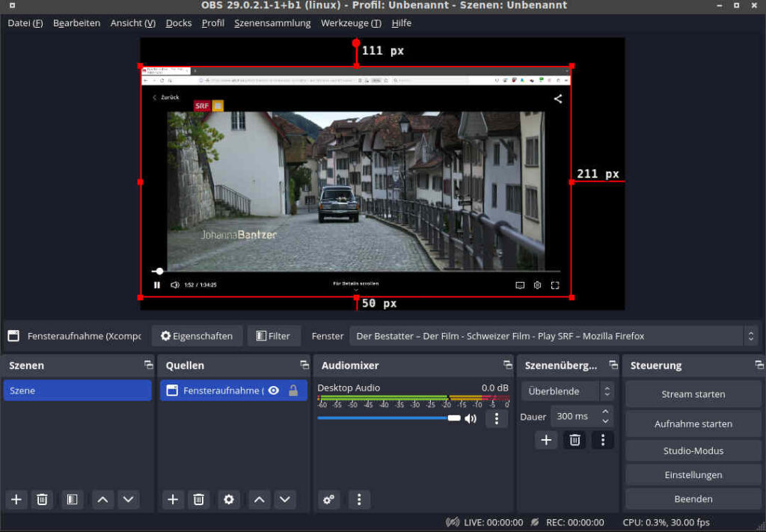Click settings gear in preview player
The image size is (766, 532).
click(537, 285)
